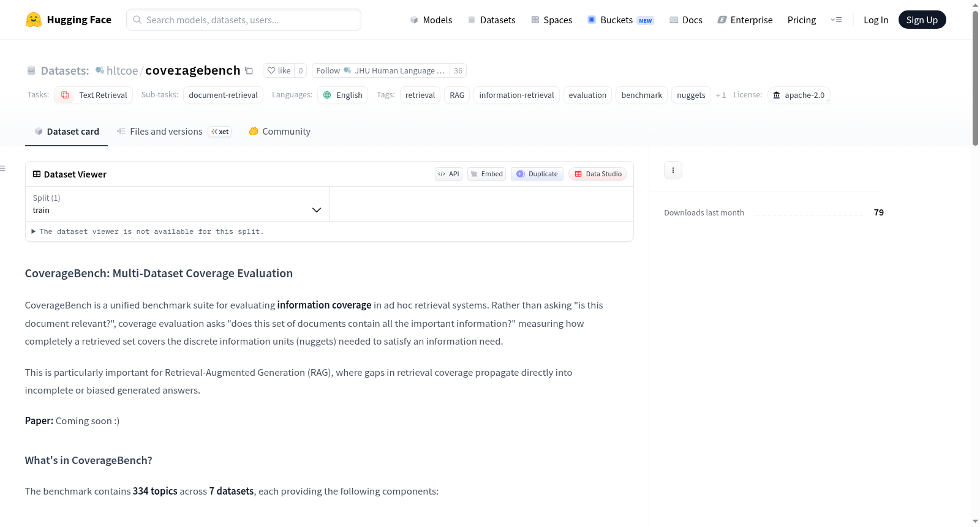This screenshot has width=980, height=527.
Task: Click the CoverageBench Multi-Dataset Coverage Evaluation heading
Action: pyautogui.click(x=159, y=274)
